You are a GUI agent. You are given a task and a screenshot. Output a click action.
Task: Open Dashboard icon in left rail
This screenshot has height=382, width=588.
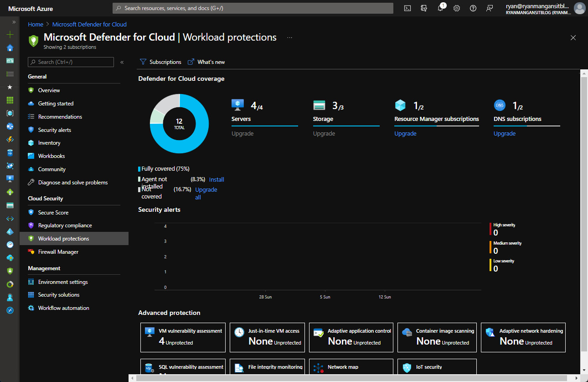10,60
